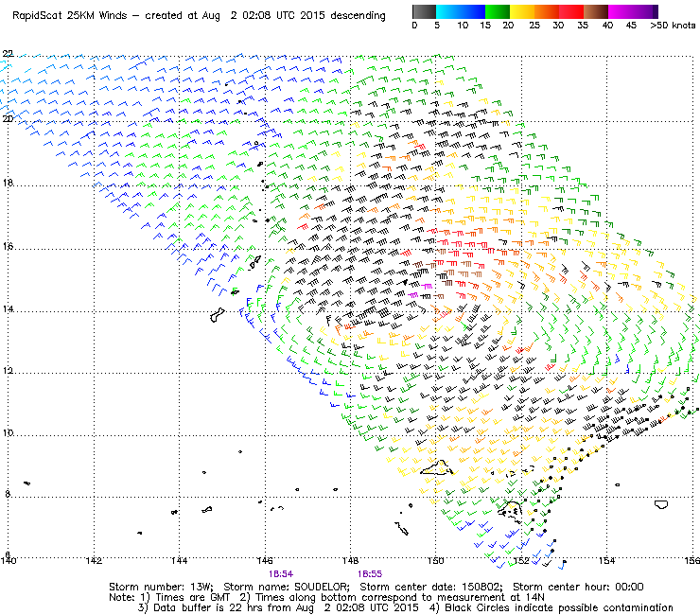Select the yellow 20-25 knots legend segment
The height and width of the screenshot is (615, 700).
click(522, 11)
